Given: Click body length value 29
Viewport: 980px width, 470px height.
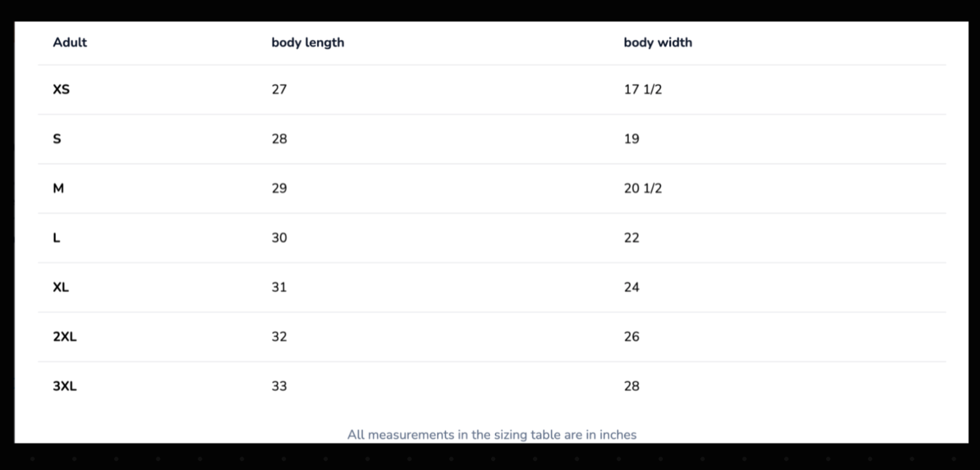Looking at the screenshot, I should 279,188.
